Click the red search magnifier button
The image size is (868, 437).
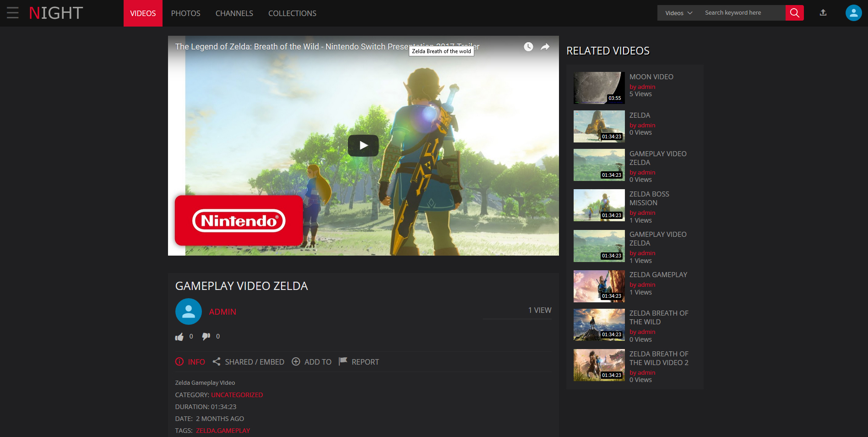(x=795, y=13)
